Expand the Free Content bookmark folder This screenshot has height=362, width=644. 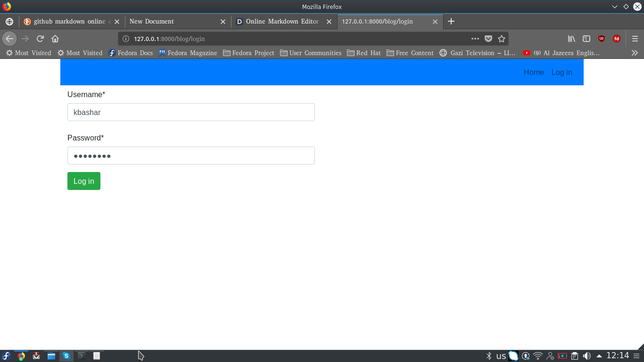pos(410,53)
